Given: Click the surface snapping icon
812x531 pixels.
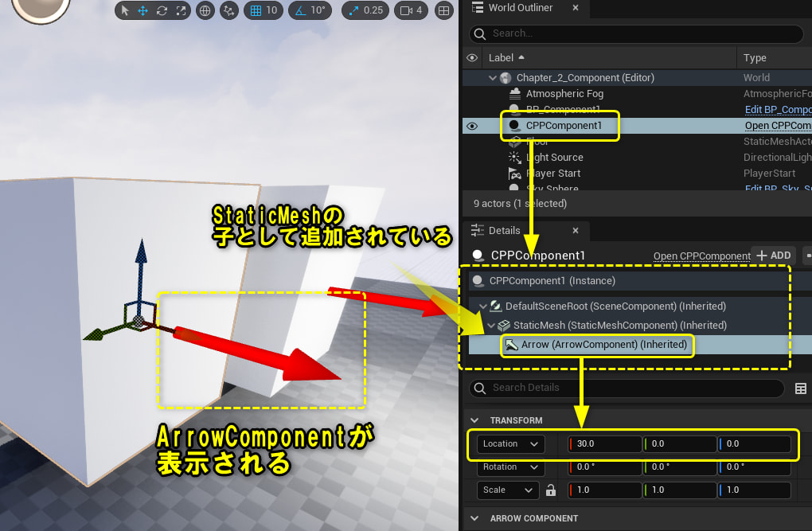Looking at the screenshot, I should click(x=229, y=10).
